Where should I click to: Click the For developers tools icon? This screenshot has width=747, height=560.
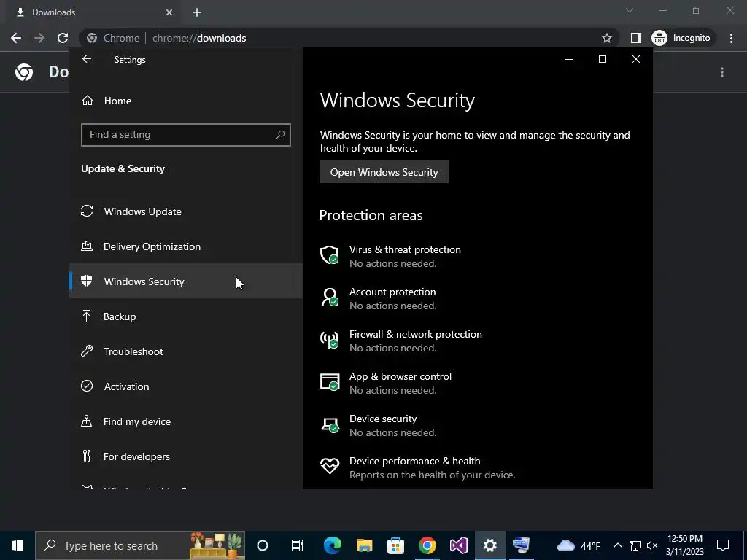pos(86,456)
